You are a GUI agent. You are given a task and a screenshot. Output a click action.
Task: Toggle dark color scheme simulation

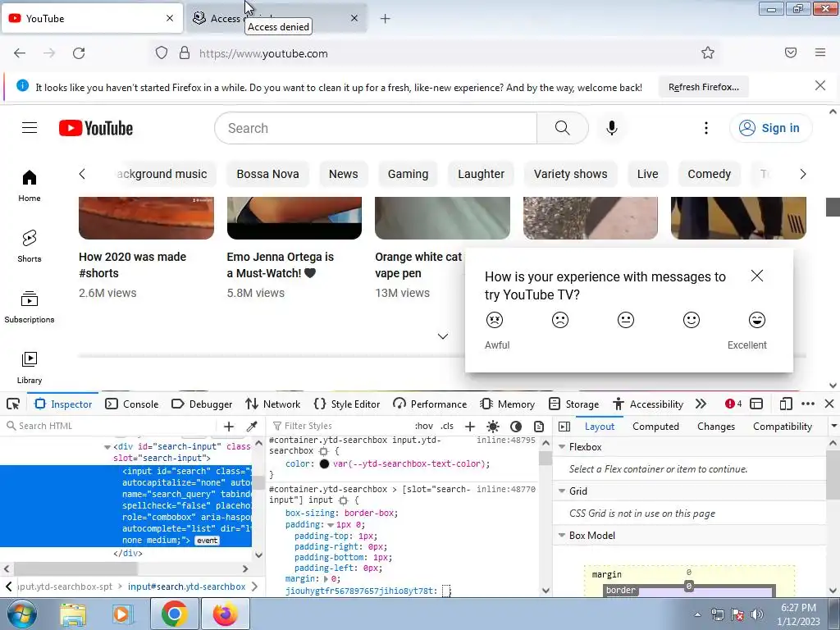coord(516,426)
